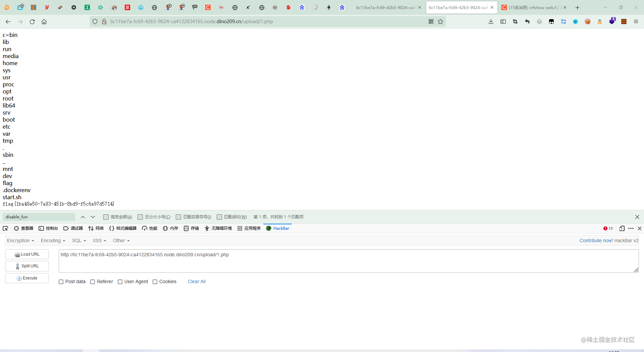644x352 pixels.
Task: Open the 性能 performance tab
Action: pyautogui.click(x=150, y=228)
